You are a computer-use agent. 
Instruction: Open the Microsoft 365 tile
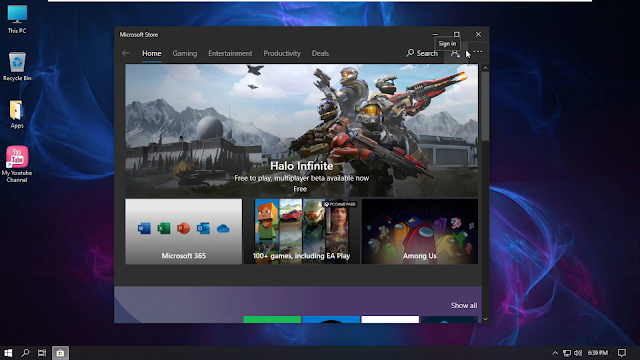184,231
